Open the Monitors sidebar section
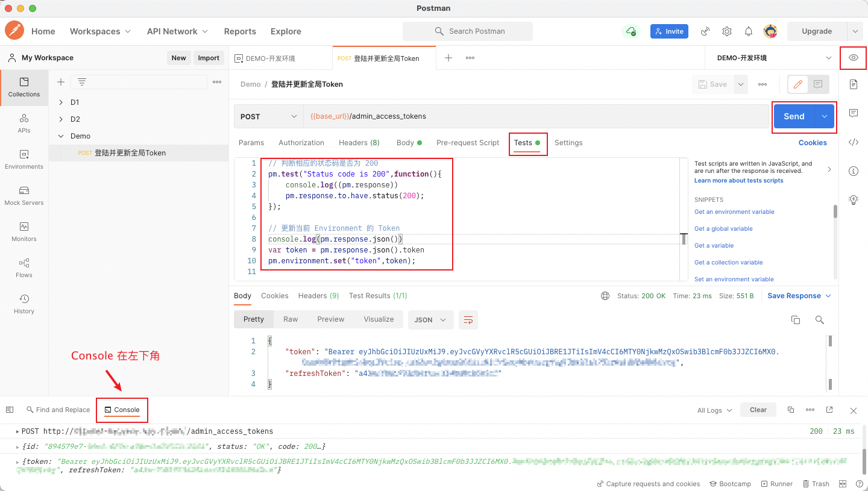The height and width of the screenshot is (491, 868). (24, 232)
